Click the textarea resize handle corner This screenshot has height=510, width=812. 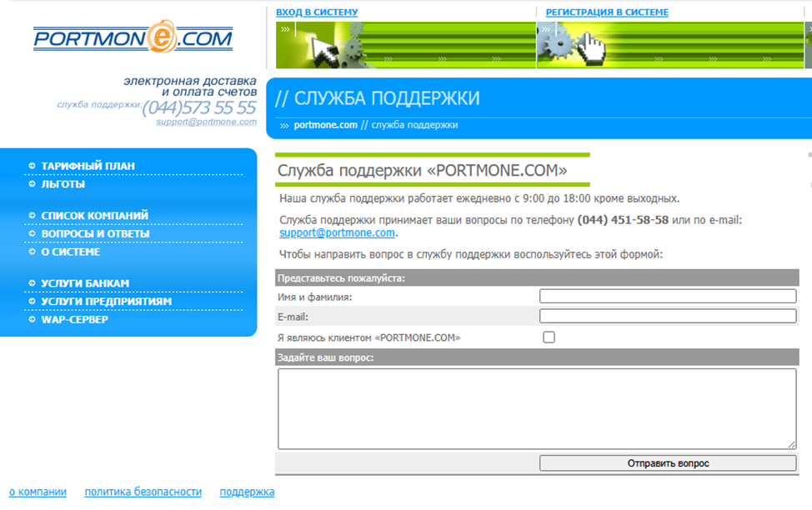[792, 444]
